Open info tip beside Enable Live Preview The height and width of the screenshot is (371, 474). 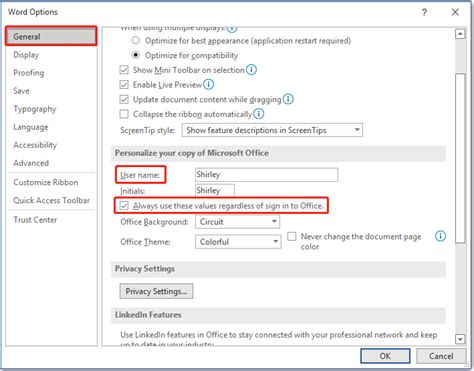(x=208, y=84)
